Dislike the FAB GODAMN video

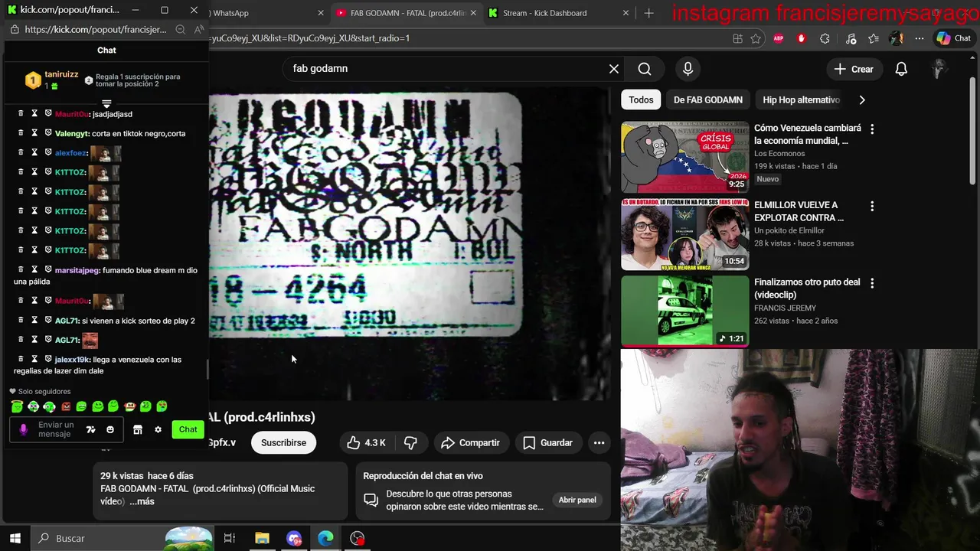tap(410, 442)
